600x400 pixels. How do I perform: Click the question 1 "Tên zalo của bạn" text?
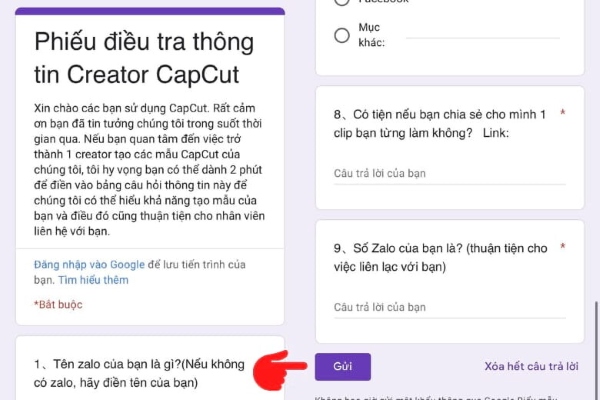tap(139, 373)
